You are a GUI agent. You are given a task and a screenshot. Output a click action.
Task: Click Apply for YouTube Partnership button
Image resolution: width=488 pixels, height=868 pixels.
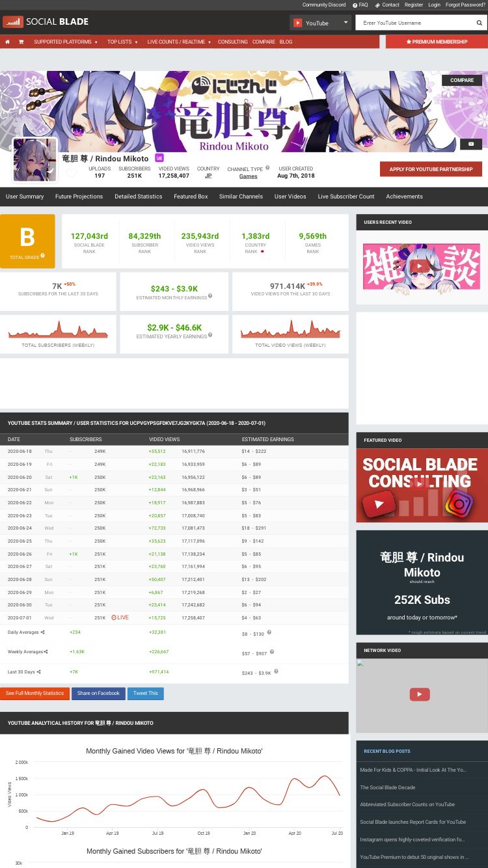[x=431, y=169]
